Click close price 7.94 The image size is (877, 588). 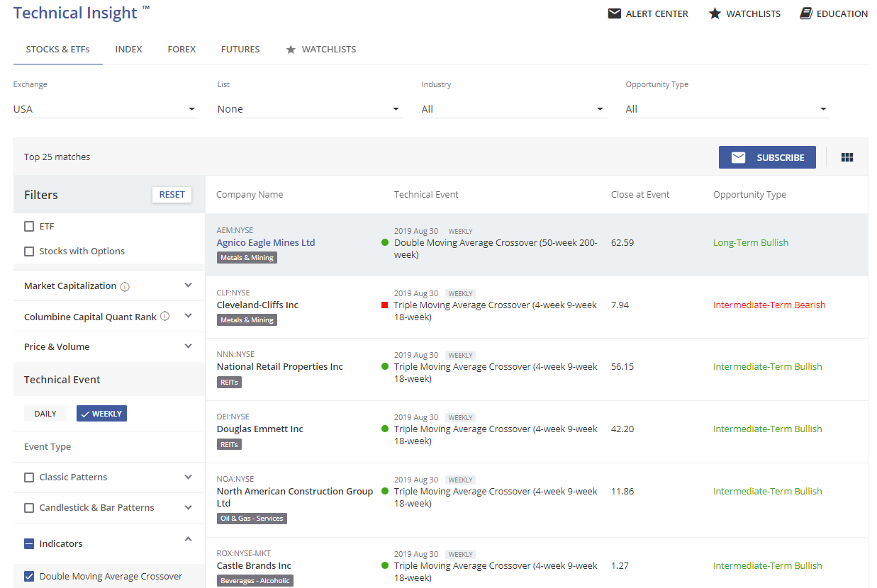[x=620, y=305]
